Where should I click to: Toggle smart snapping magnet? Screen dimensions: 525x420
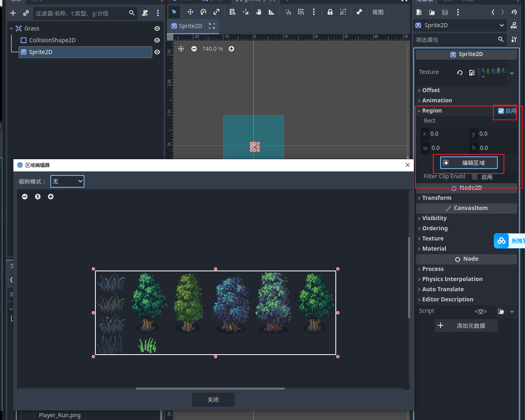click(x=288, y=12)
